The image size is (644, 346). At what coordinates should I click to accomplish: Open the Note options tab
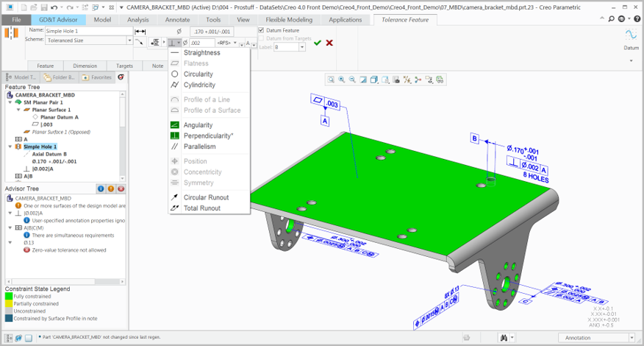pyautogui.click(x=158, y=66)
